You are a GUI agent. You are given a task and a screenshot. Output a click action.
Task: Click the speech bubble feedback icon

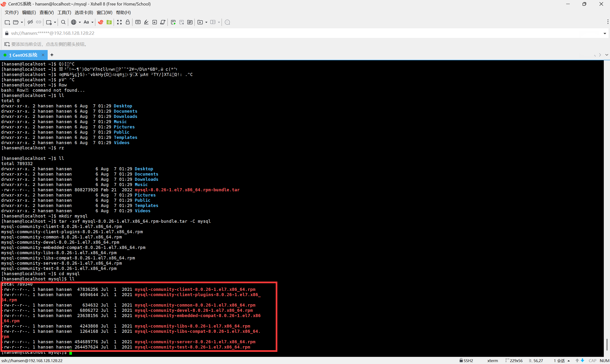coord(227,22)
